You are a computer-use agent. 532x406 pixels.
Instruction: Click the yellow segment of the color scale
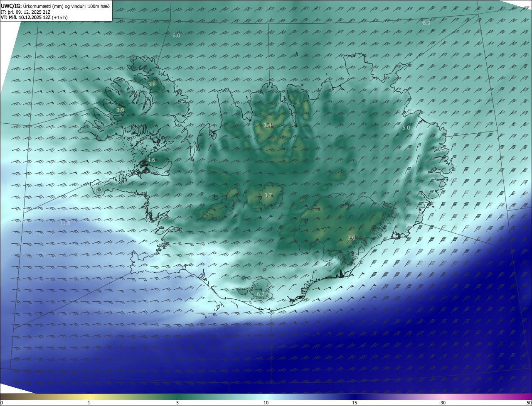coord(89,396)
